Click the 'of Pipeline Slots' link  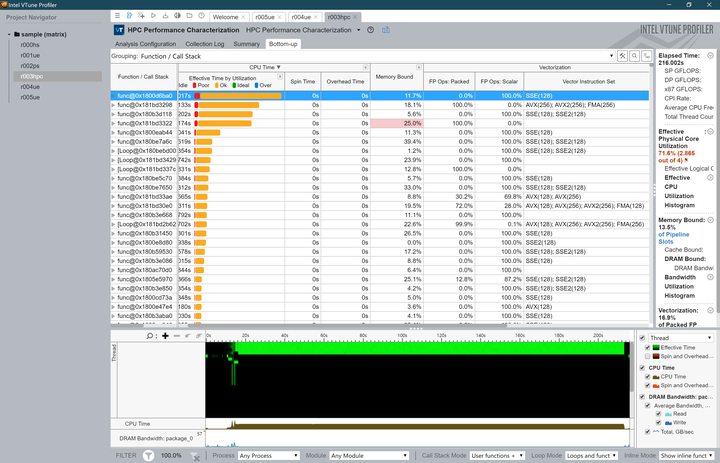(674, 238)
